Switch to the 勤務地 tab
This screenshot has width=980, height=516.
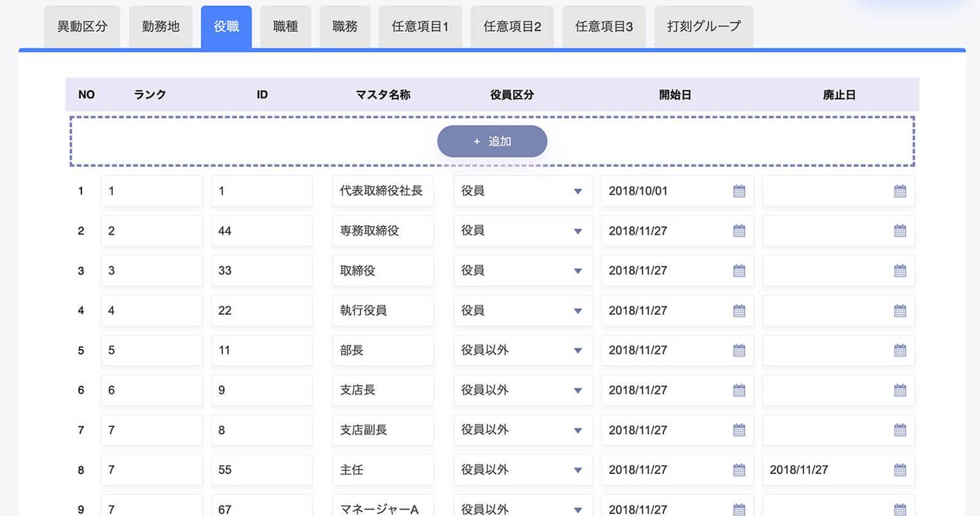click(161, 26)
